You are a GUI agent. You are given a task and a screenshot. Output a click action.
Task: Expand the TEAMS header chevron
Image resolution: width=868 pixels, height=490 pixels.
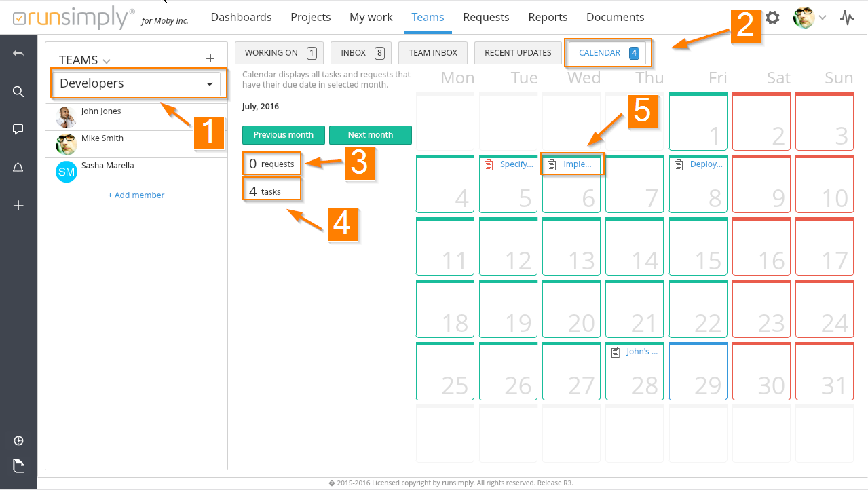click(107, 61)
